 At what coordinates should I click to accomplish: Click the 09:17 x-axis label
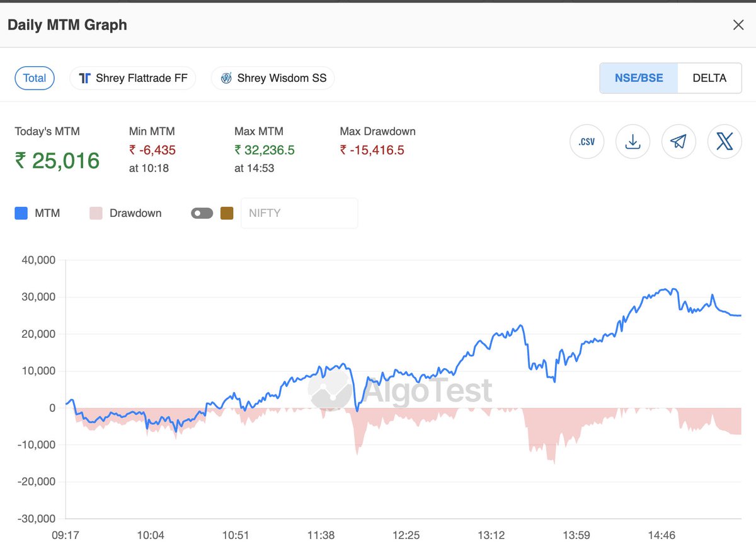coord(66,535)
